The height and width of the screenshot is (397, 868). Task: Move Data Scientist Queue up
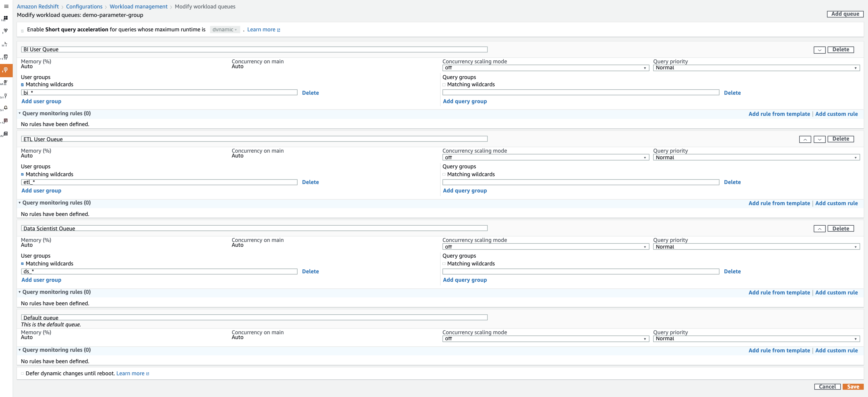pos(819,229)
